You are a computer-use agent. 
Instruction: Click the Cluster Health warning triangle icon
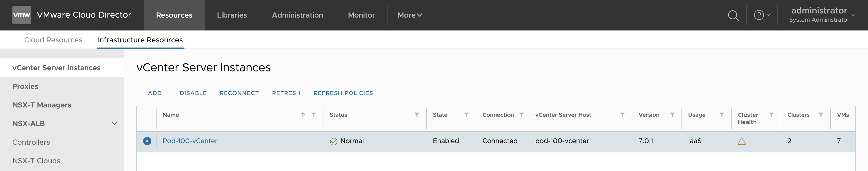[742, 141]
